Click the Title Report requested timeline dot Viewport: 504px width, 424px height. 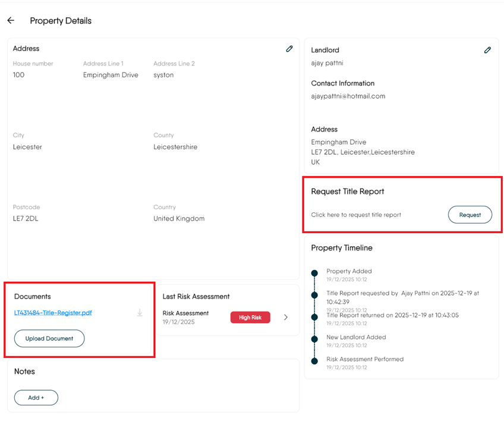click(x=315, y=295)
